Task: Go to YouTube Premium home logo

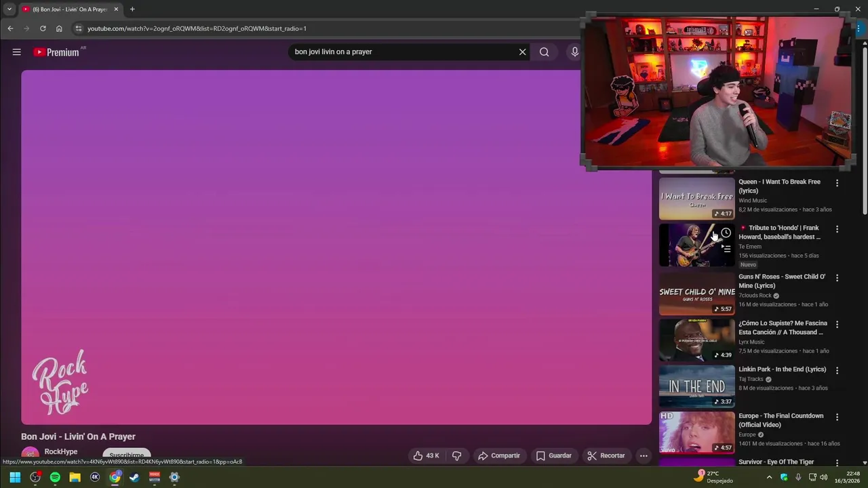Action: (x=57, y=52)
